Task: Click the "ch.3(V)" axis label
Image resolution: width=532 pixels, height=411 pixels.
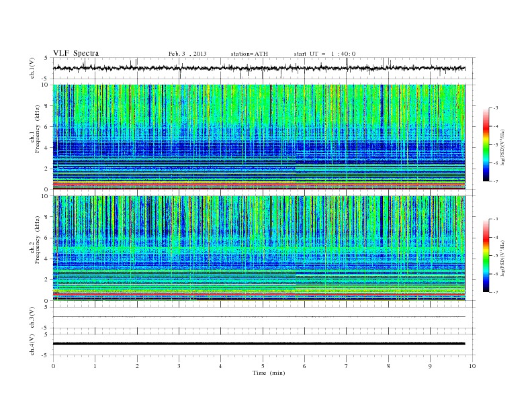Action: 32,318
